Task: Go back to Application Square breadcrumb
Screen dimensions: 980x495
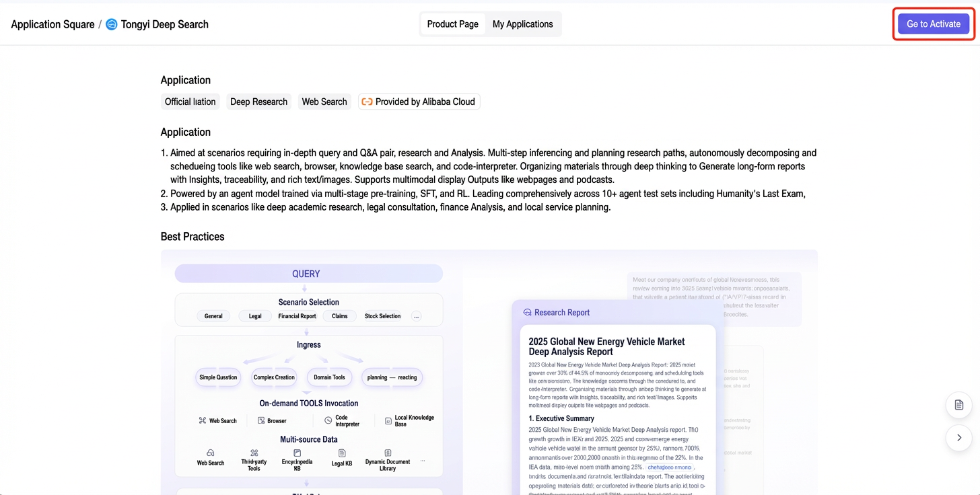Action: pos(53,24)
